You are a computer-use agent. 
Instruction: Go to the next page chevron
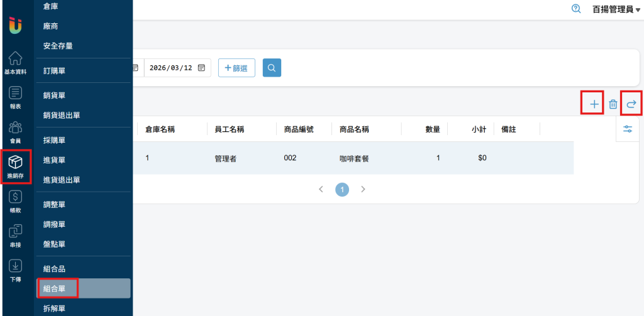point(363,188)
